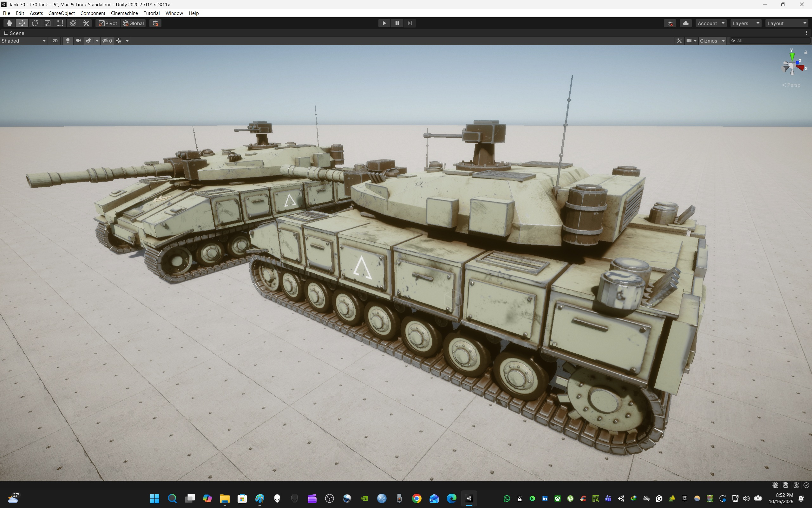This screenshot has height=508, width=812.
Task: Open the Component menu
Action: click(x=93, y=13)
